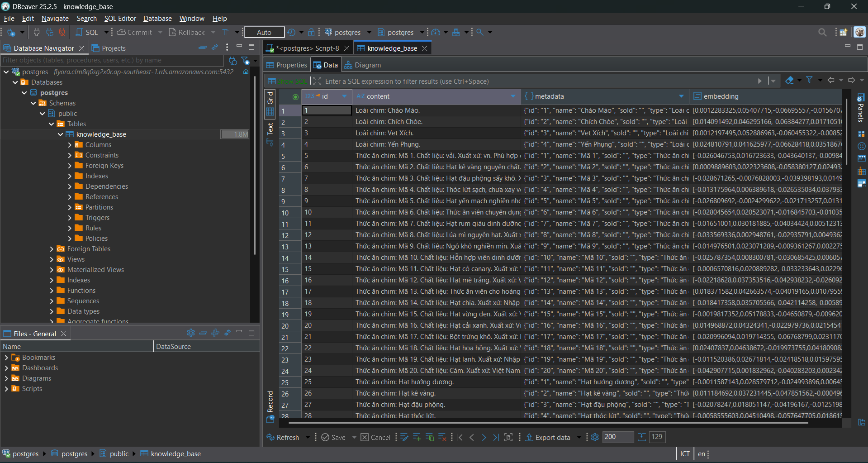The image size is (868, 463).
Task: Click the Export data button
Action: pos(548,437)
